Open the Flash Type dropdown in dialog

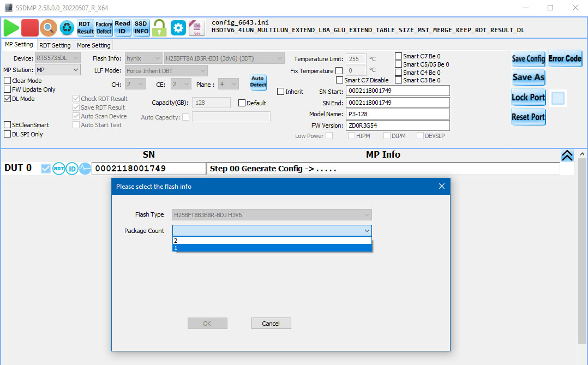272,214
